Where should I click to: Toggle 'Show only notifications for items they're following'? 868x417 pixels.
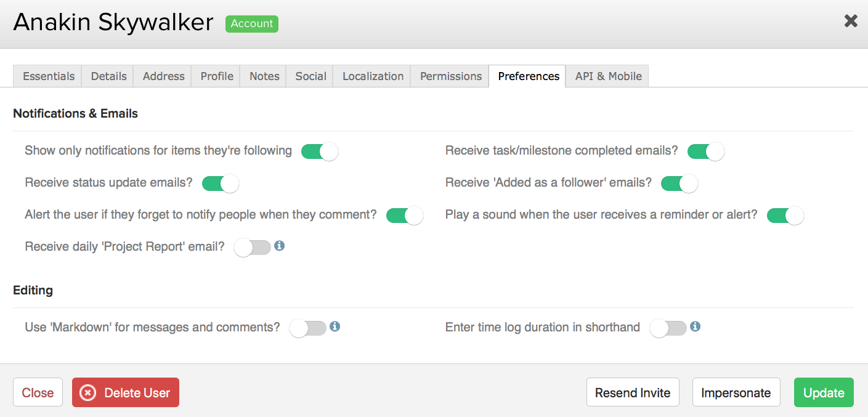click(320, 152)
